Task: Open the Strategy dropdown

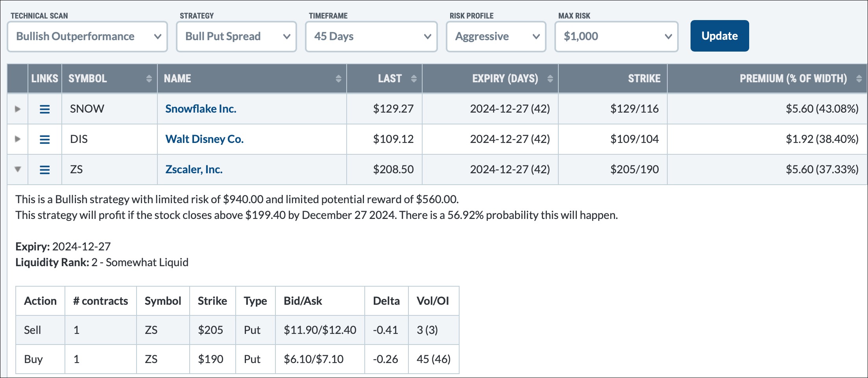Action: click(236, 37)
